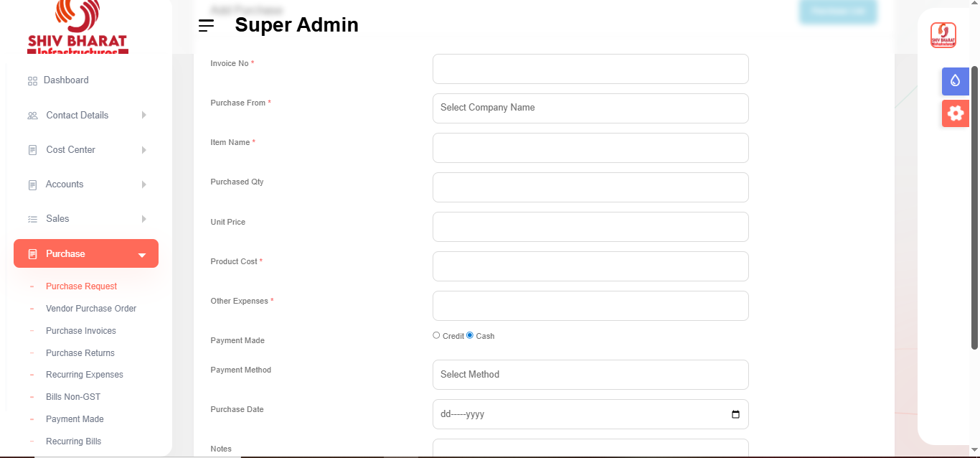The image size is (980, 458).
Task: Expand the Cost Center menu arrow
Action: click(144, 150)
